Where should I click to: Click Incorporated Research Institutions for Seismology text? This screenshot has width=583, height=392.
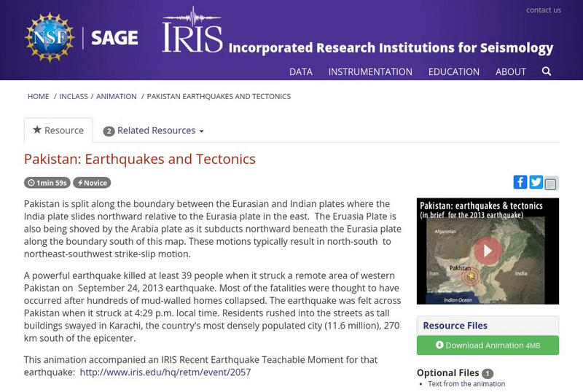[391, 48]
